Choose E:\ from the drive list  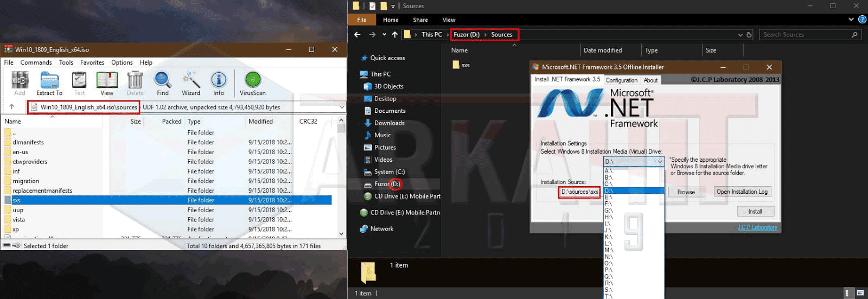[x=634, y=197]
